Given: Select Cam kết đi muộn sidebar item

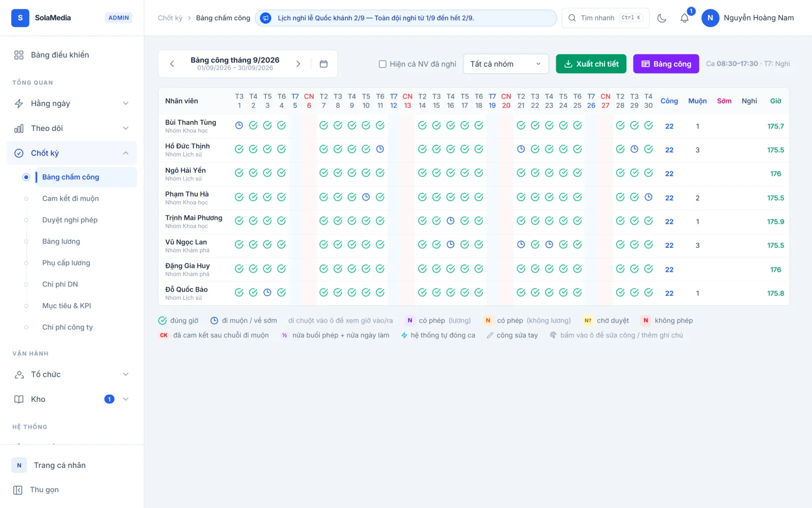Looking at the screenshot, I should [71, 199].
